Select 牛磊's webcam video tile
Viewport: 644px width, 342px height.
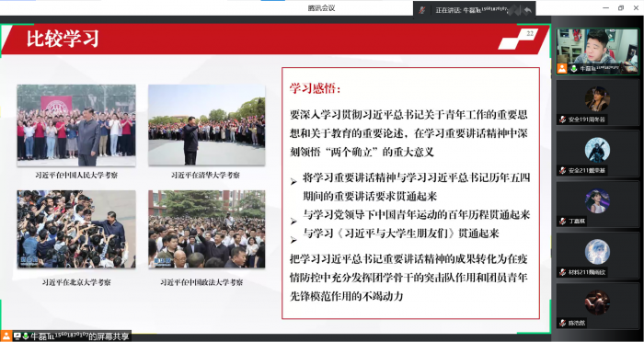coord(598,51)
